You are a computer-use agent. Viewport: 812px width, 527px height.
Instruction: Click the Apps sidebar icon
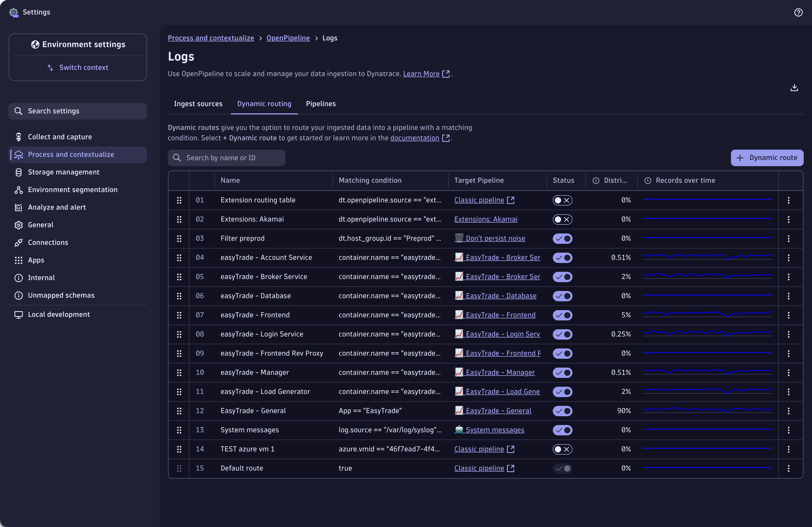pyautogui.click(x=18, y=260)
